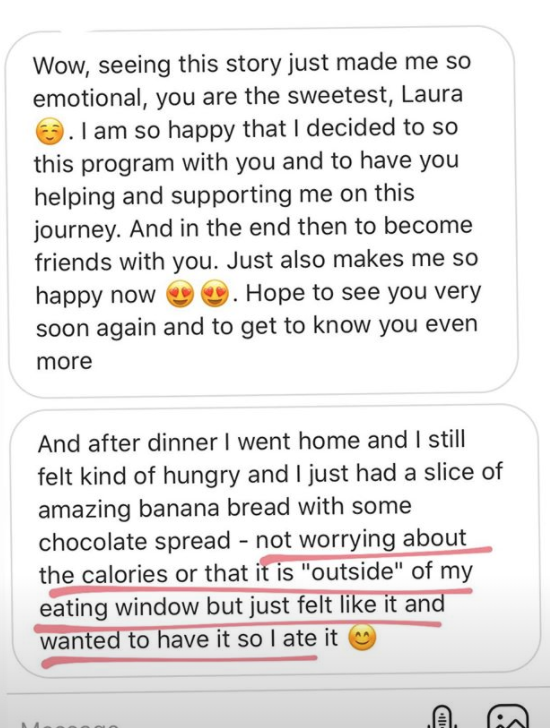This screenshot has height=728, width=550.
Task: Click the first heart-eyes emoji
Action: point(181,294)
